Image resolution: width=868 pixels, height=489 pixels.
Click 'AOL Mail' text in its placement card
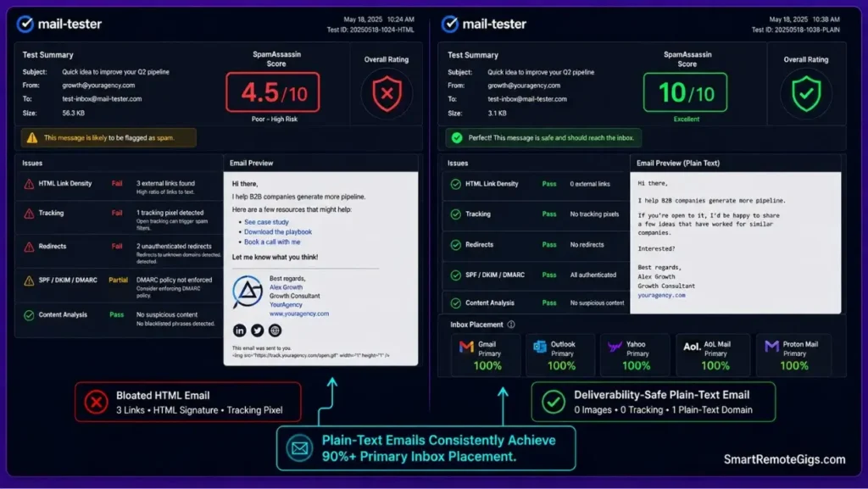tap(717, 344)
